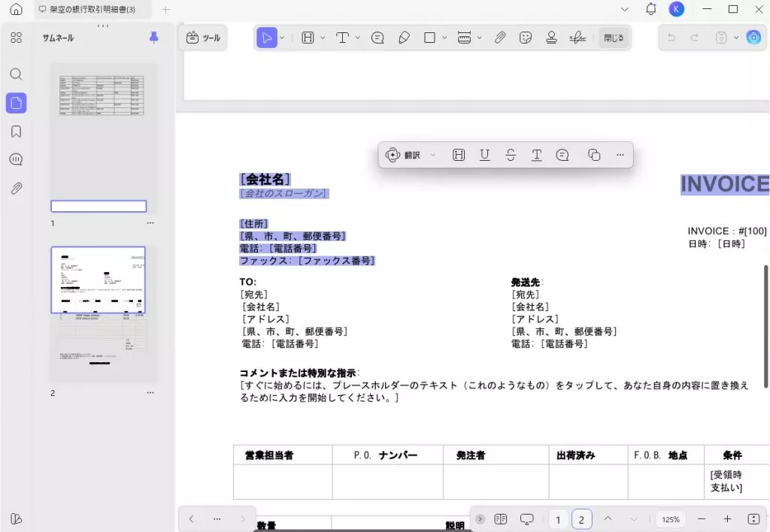Open the ツール menu
The image size is (770, 532).
(202, 38)
